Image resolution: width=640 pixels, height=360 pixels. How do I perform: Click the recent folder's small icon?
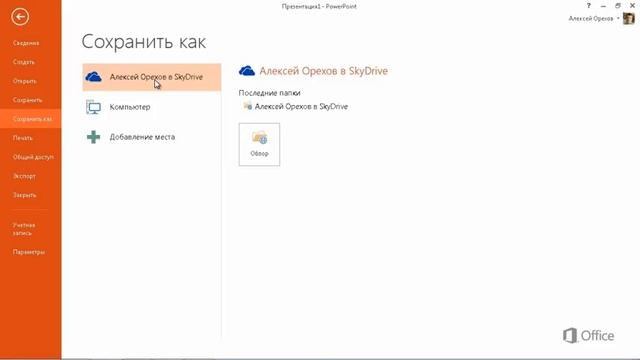(247, 106)
